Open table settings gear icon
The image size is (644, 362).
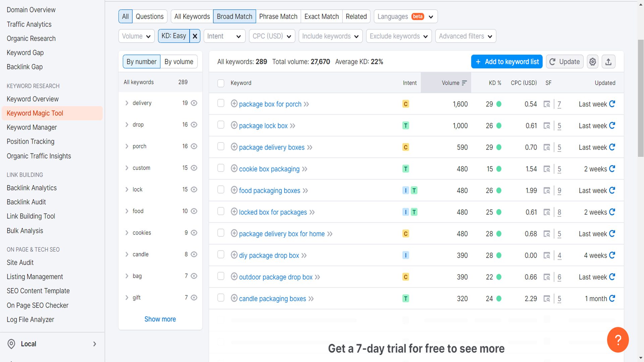592,62
